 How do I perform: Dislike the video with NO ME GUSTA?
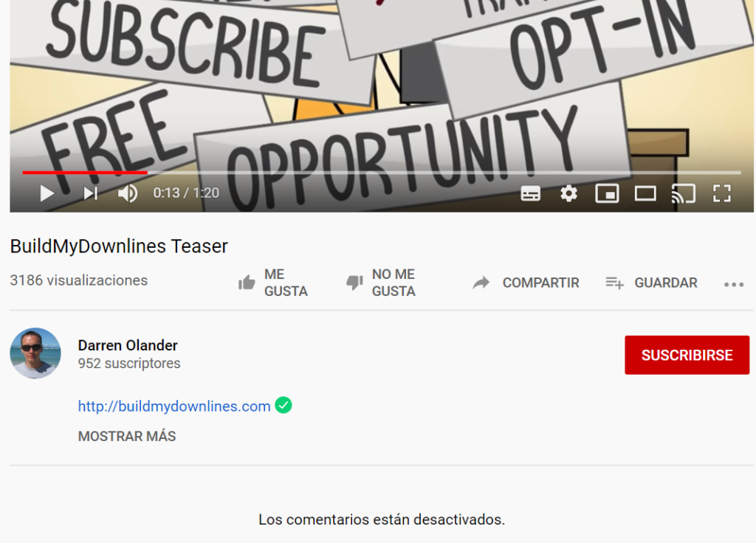tap(381, 283)
